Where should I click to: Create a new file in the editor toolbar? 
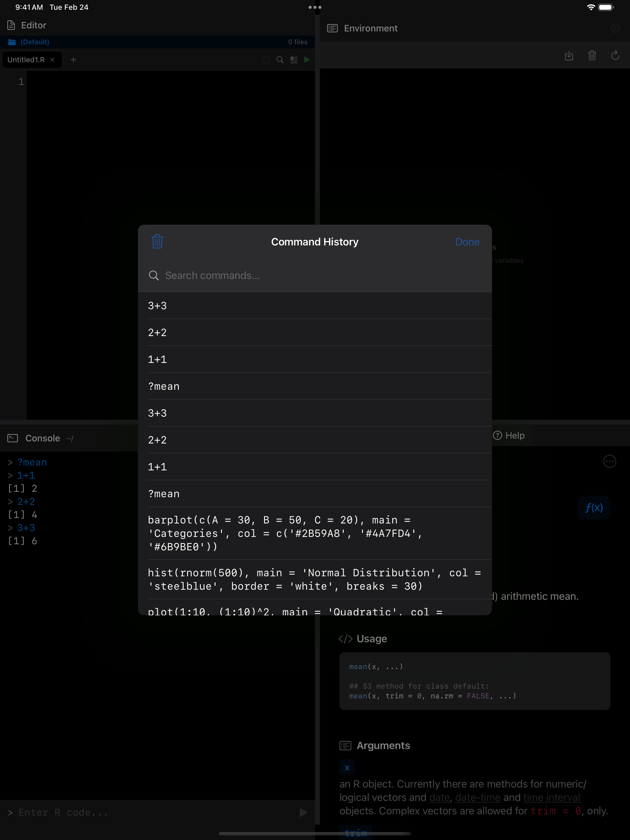click(266, 60)
